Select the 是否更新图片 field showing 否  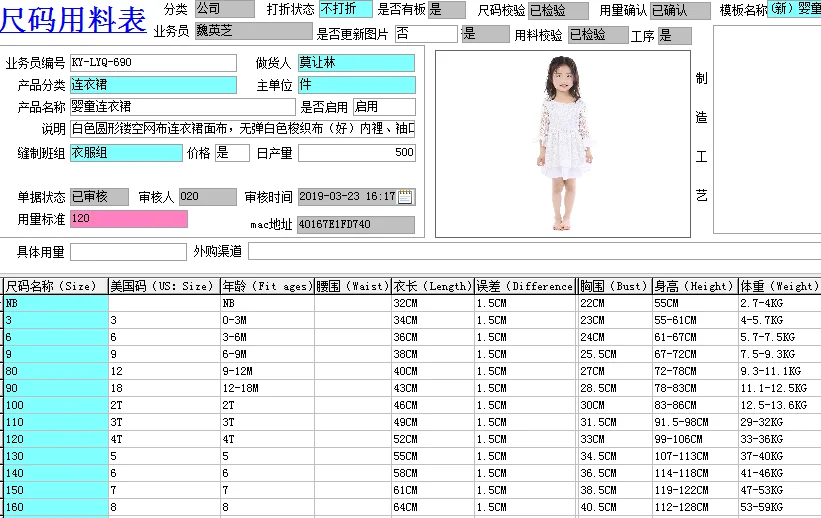tap(426, 34)
